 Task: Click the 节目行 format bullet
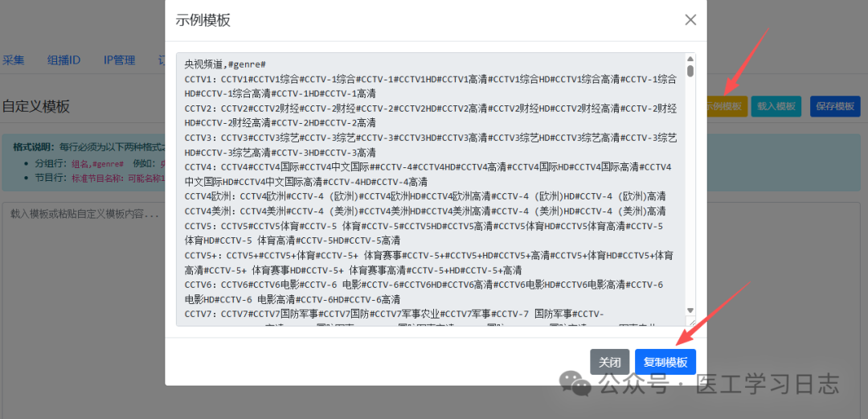[x=100, y=178]
